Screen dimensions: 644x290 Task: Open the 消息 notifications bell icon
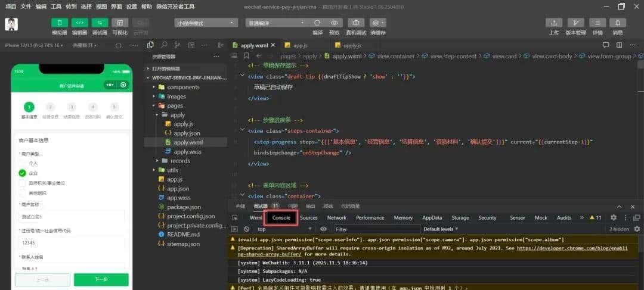tap(618, 23)
